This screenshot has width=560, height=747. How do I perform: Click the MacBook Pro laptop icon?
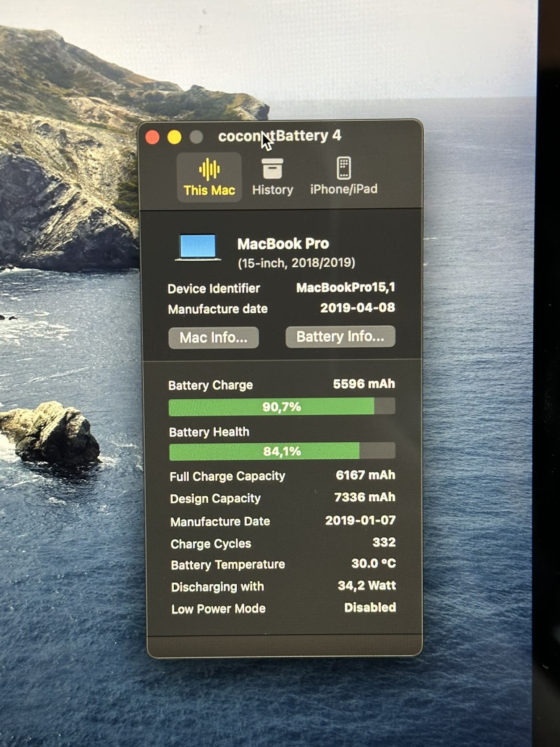pyautogui.click(x=198, y=247)
